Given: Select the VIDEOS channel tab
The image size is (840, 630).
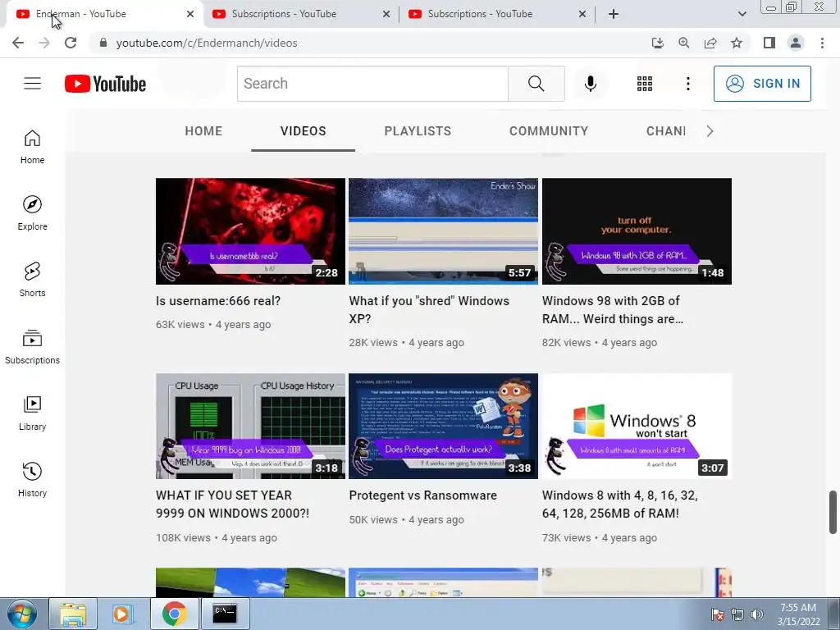Looking at the screenshot, I should [304, 131].
